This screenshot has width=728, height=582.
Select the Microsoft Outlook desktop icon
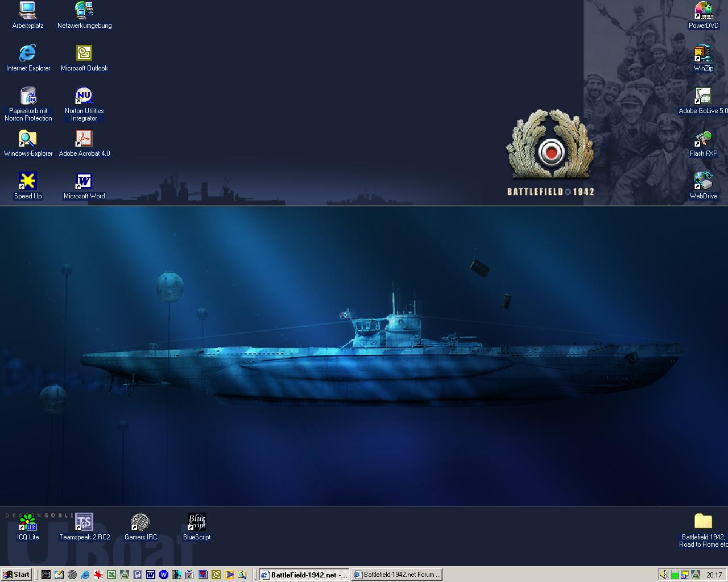pyautogui.click(x=84, y=58)
